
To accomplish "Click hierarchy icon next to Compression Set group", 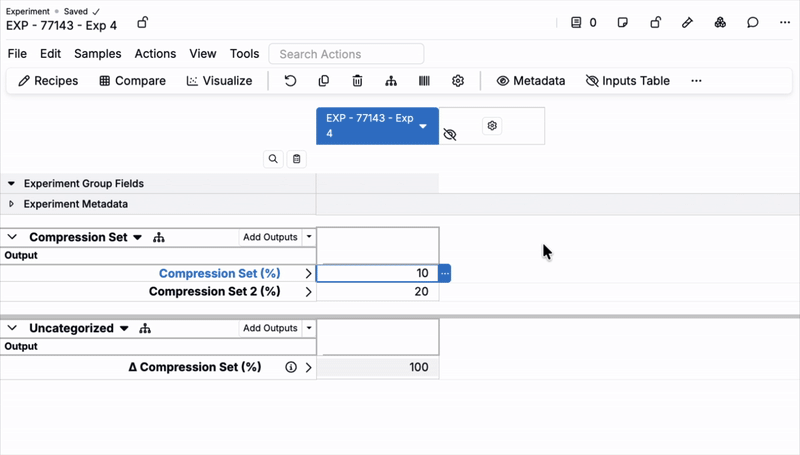I will tap(159, 237).
